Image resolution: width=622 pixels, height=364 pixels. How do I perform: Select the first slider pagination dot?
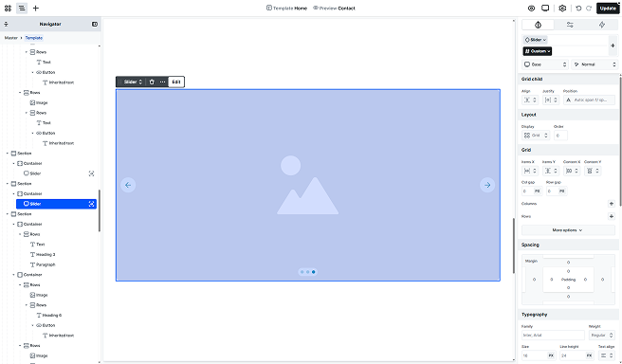pos(302,272)
